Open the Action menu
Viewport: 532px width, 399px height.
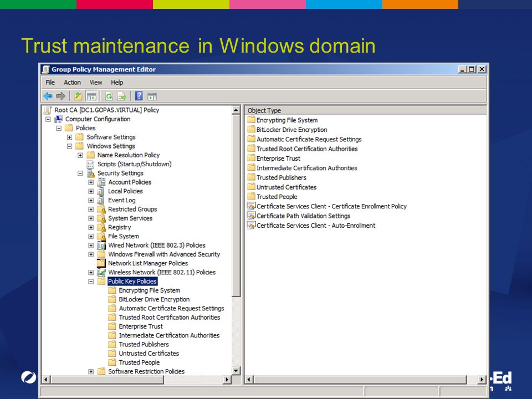[x=72, y=83]
